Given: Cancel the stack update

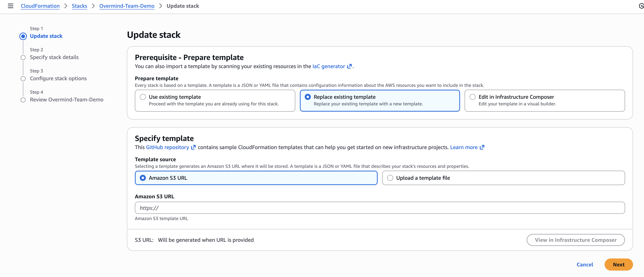Looking at the screenshot, I should 585,265.
